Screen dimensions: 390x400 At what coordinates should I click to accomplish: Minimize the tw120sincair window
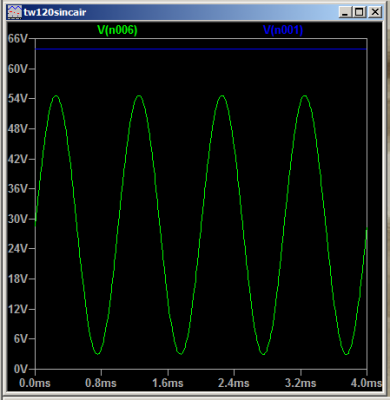coord(345,12)
